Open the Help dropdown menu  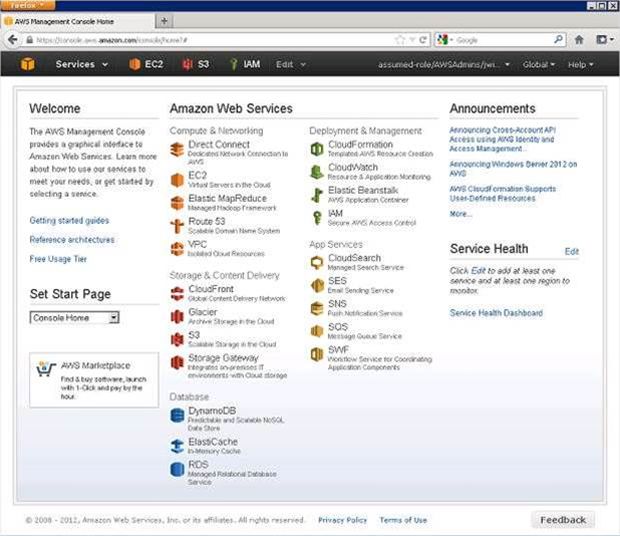coord(580,64)
